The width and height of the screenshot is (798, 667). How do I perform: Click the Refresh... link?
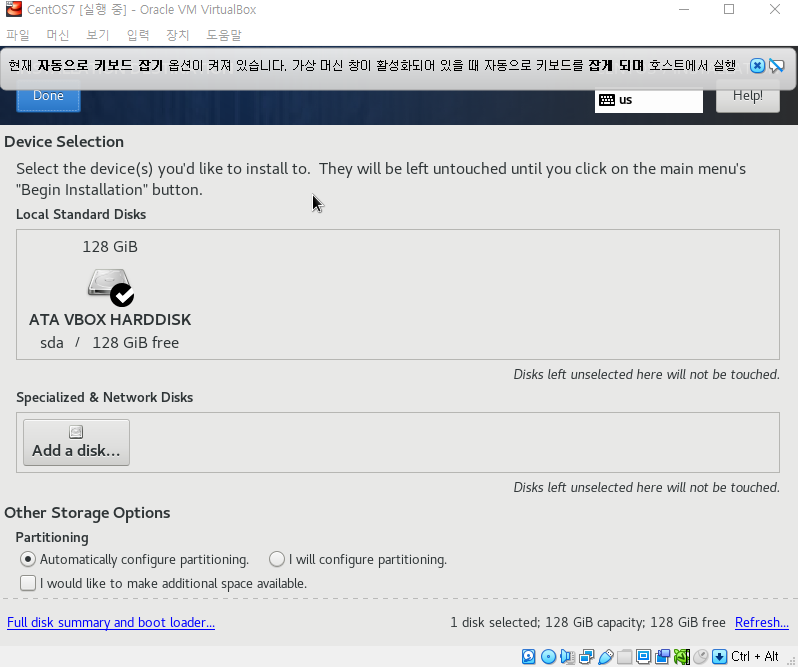point(762,622)
